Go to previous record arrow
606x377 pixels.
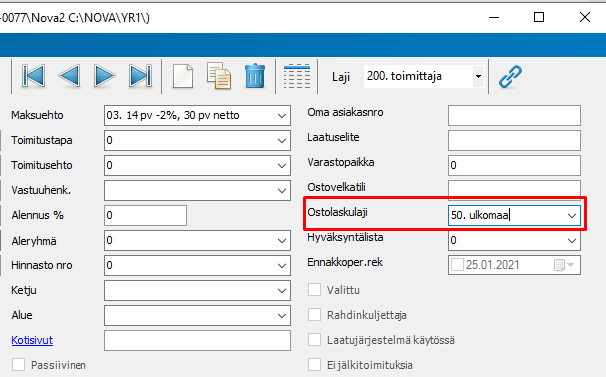pyautogui.click(x=70, y=76)
